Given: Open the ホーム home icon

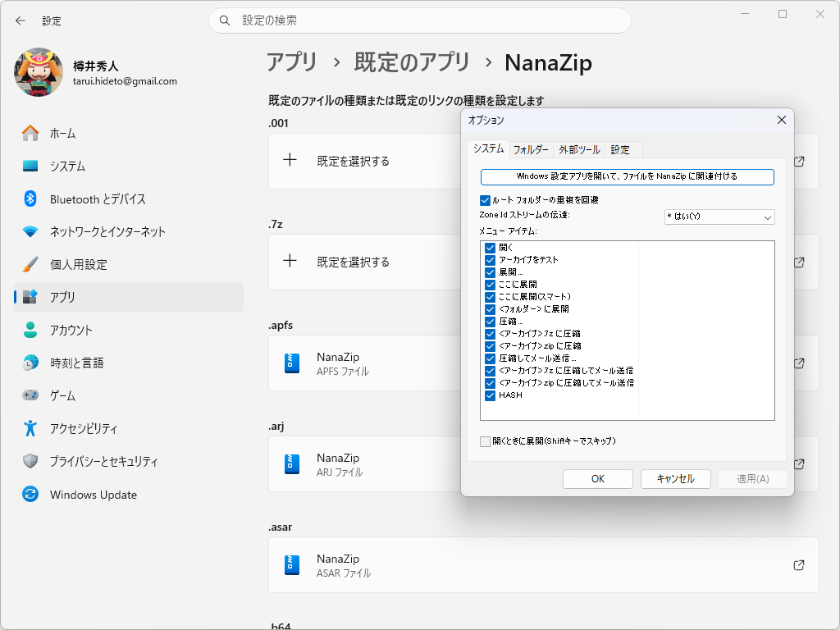Looking at the screenshot, I should point(30,133).
